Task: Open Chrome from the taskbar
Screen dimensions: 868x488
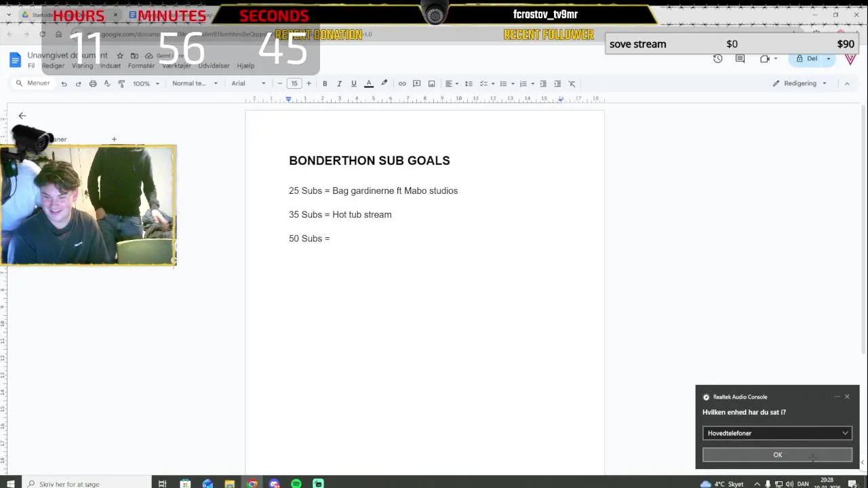Action: click(x=252, y=484)
